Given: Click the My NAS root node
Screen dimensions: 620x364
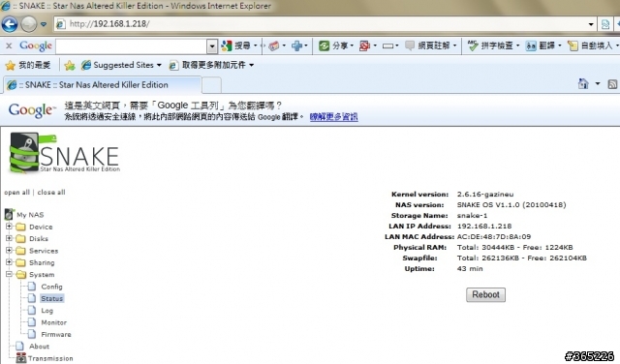Looking at the screenshot, I should [30, 215].
